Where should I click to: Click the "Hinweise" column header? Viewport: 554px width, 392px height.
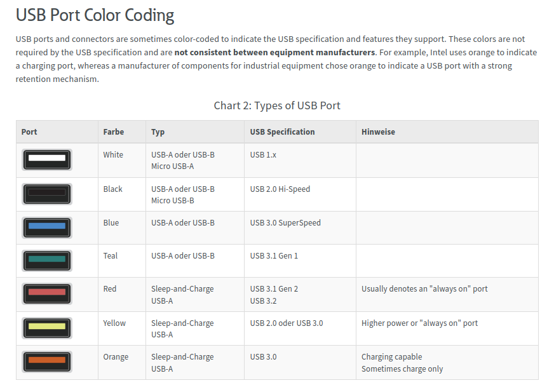378,132
